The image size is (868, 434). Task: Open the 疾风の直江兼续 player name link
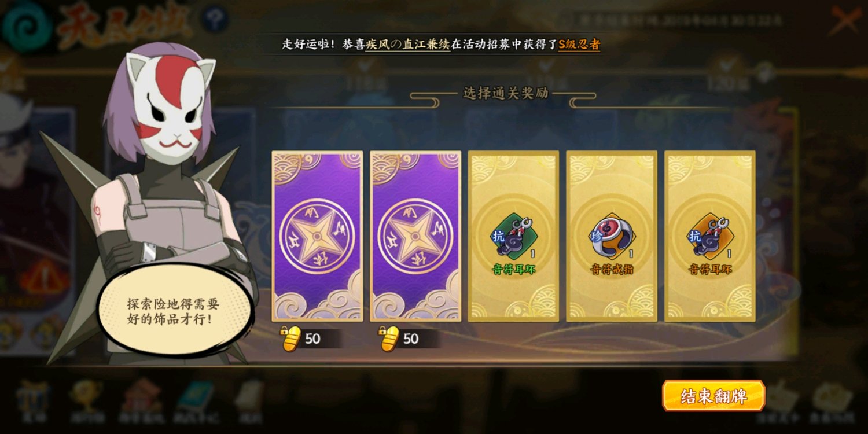pos(408,45)
